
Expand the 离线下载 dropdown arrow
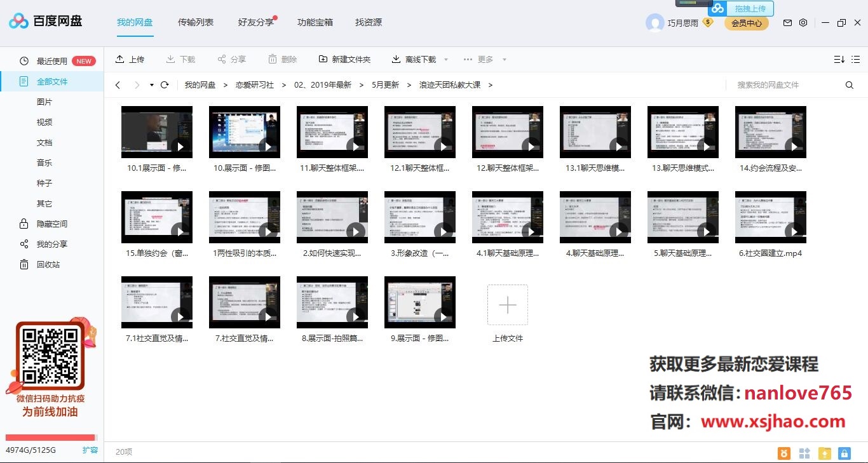[446, 60]
